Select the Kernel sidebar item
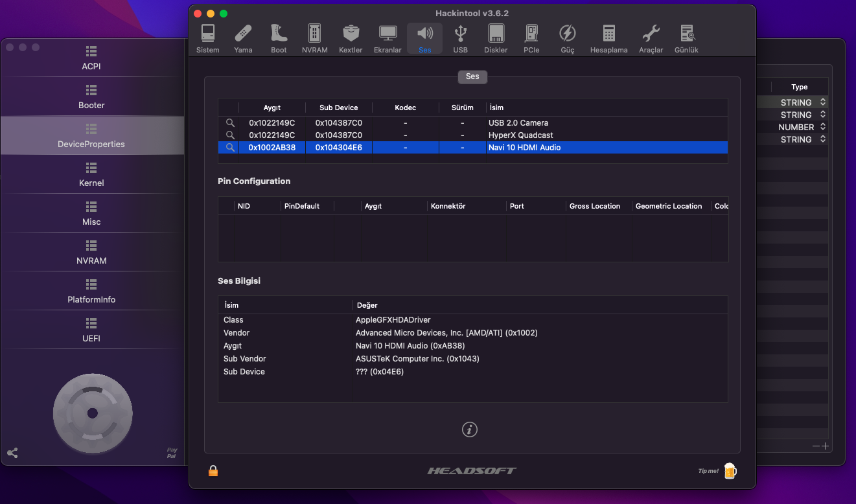This screenshot has width=856, height=504. [91, 174]
